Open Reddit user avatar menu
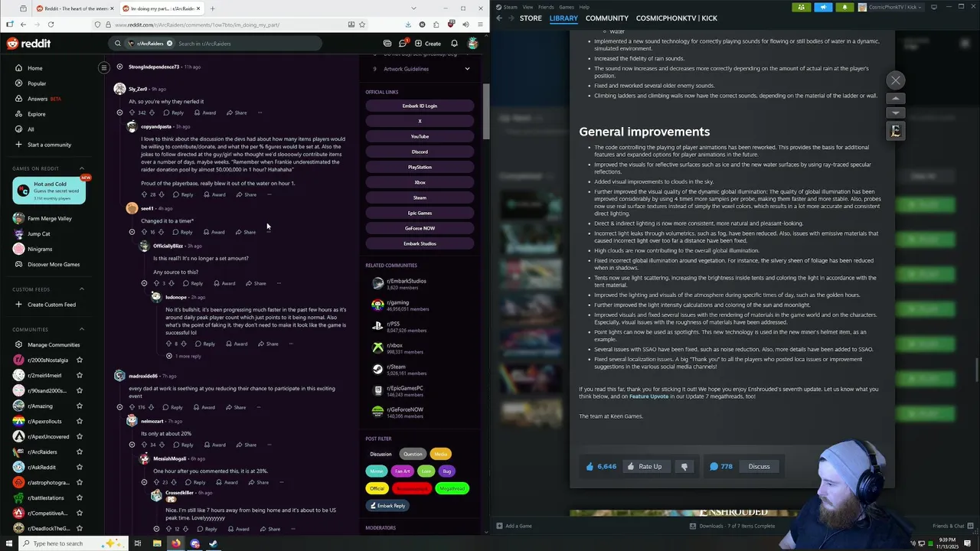Screen dimensions: 980x551 (x=473, y=44)
